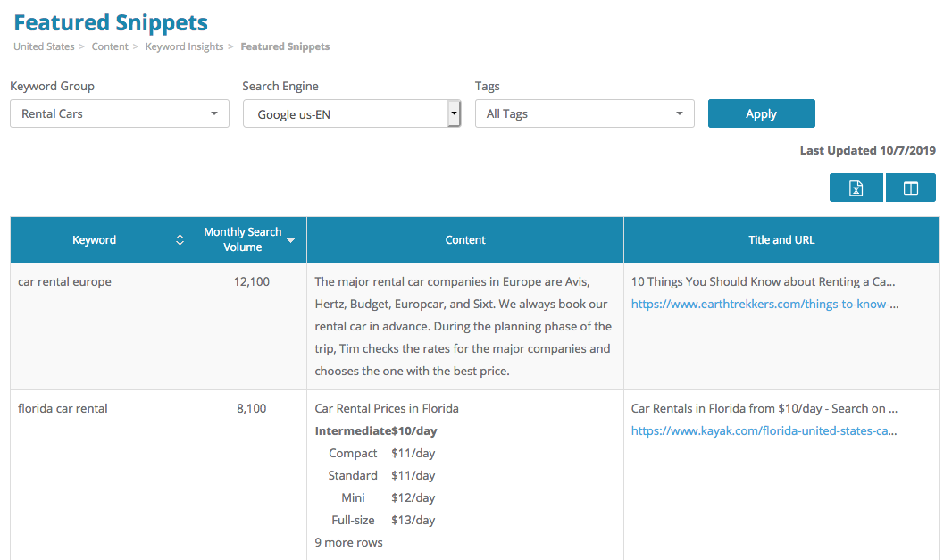Select the florida car rental keyword
The image size is (952, 560).
coord(62,408)
